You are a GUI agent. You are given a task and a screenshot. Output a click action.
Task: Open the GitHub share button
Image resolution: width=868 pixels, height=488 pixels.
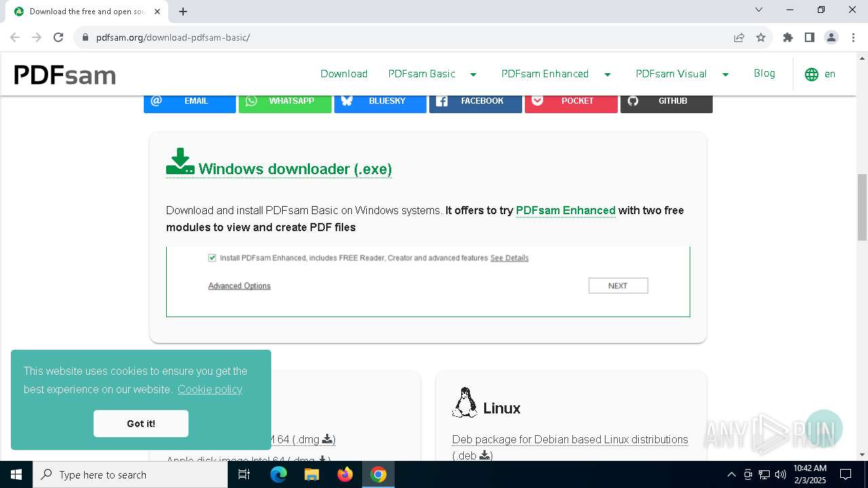[667, 101]
